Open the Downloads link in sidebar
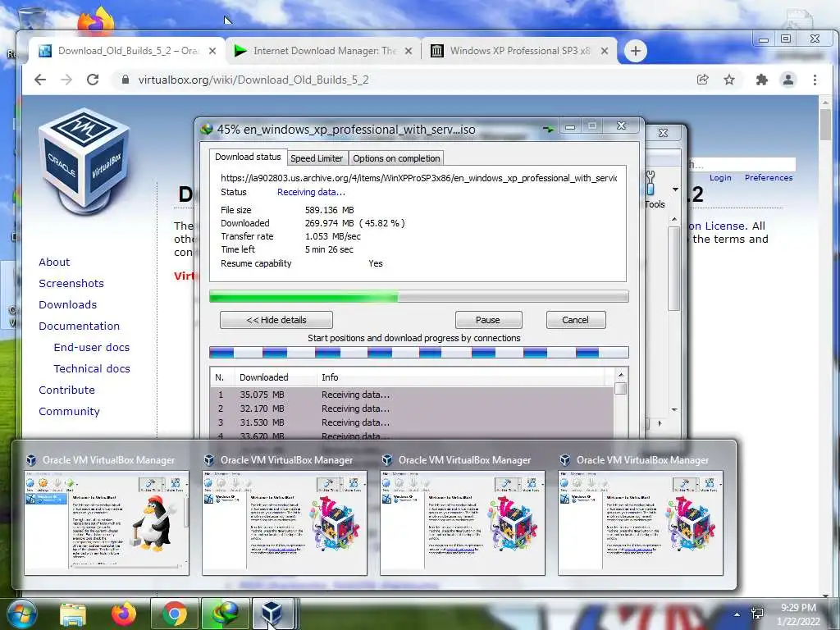Image resolution: width=840 pixels, height=630 pixels. point(67,305)
